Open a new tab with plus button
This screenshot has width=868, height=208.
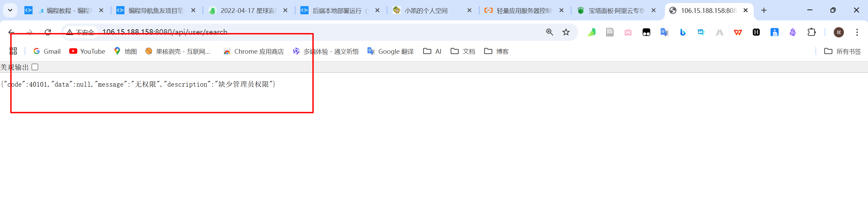(764, 10)
